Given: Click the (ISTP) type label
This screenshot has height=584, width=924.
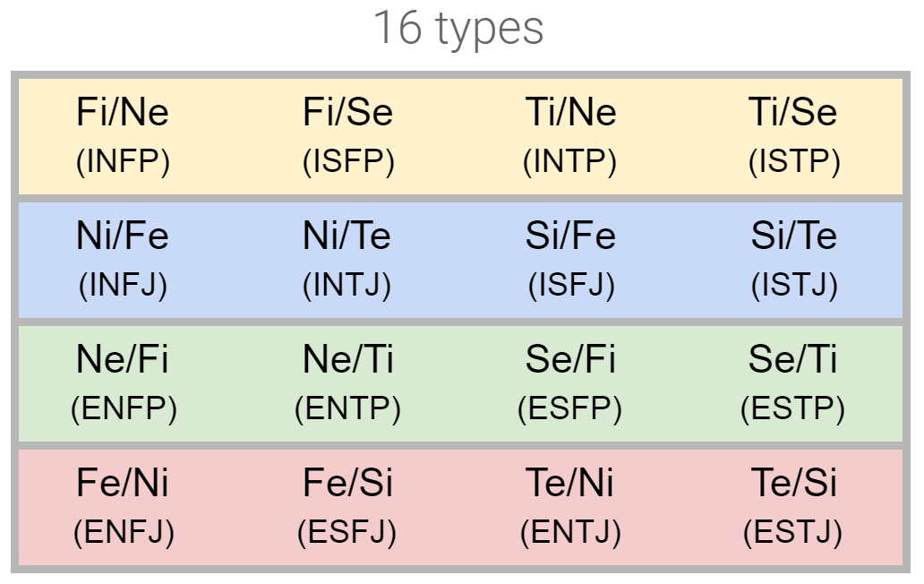Looking at the screenshot, I should pyautogui.click(x=794, y=161).
